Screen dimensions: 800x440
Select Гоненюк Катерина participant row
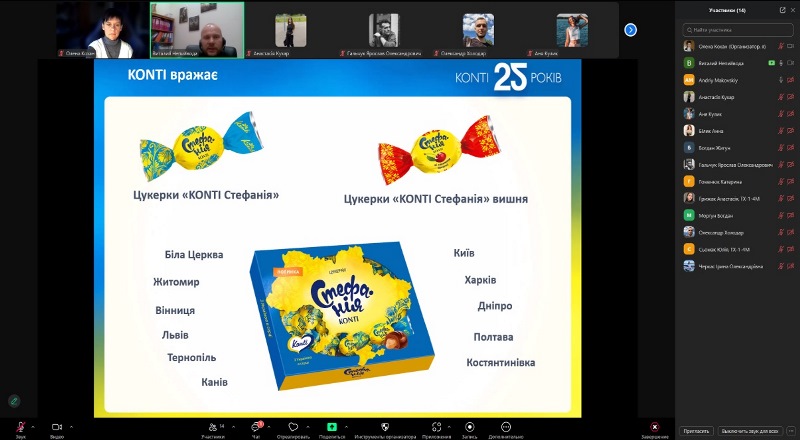(x=738, y=181)
